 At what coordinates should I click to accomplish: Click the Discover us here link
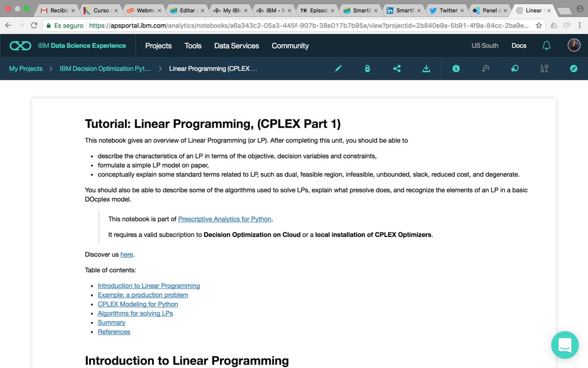pos(126,255)
